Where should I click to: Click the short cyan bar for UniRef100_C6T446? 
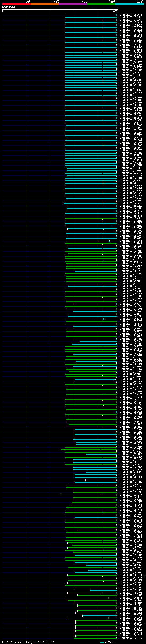click(x=98, y=342)
